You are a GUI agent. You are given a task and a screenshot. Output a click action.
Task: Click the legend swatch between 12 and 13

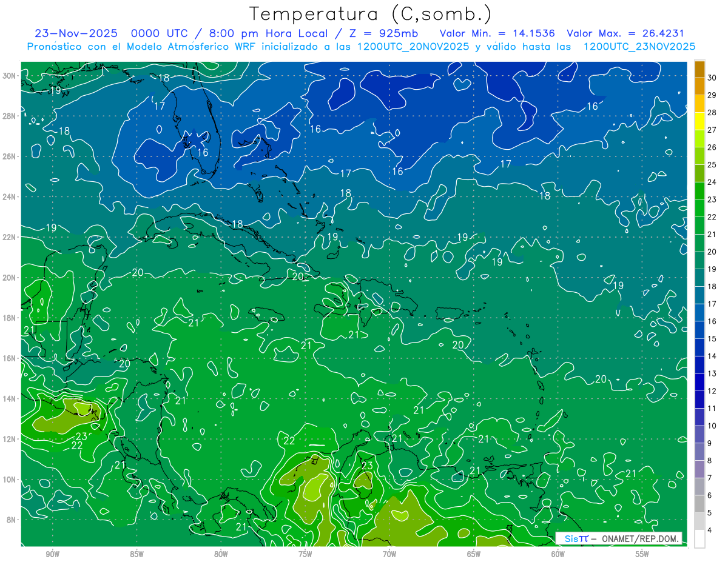pyautogui.click(x=699, y=382)
